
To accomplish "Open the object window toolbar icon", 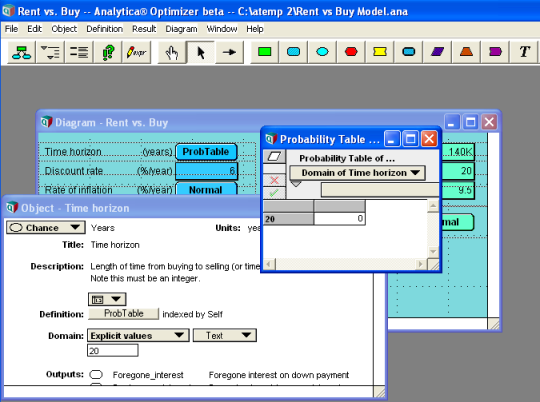I will pyautogui.click(x=79, y=52).
